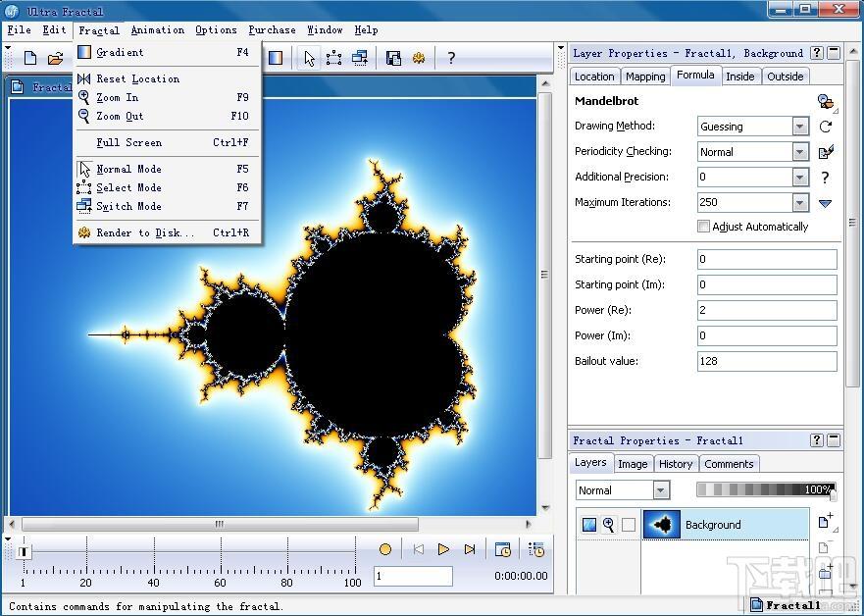This screenshot has width=864, height=616.
Task: Open help via toolbar question mark
Action: click(x=451, y=58)
